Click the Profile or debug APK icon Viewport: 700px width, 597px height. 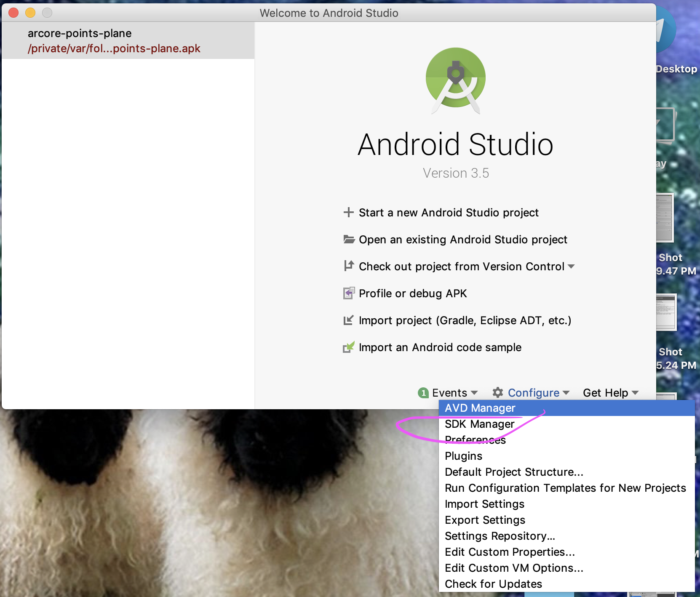pyautogui.click(x=349, y=293)
